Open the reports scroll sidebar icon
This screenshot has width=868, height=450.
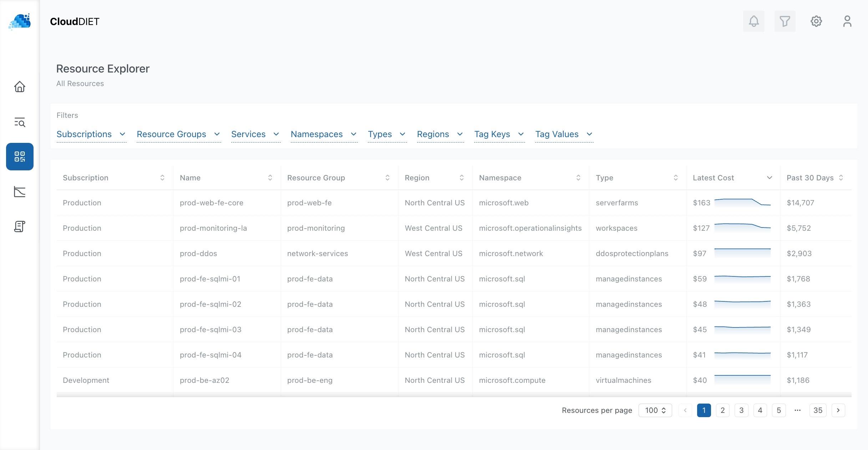[20, 226]
